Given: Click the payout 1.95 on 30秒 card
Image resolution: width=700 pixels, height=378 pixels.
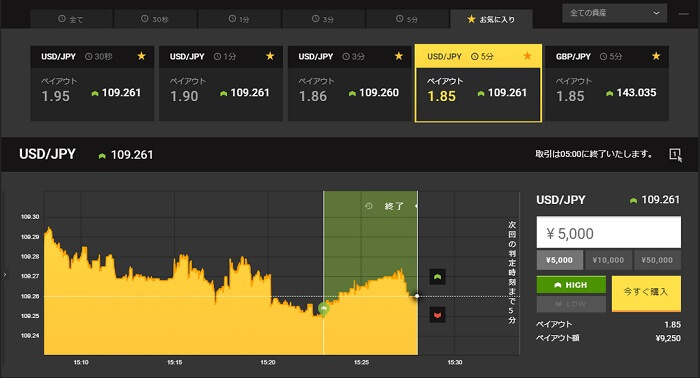Looking at the screenshot, I should [56, 96].
